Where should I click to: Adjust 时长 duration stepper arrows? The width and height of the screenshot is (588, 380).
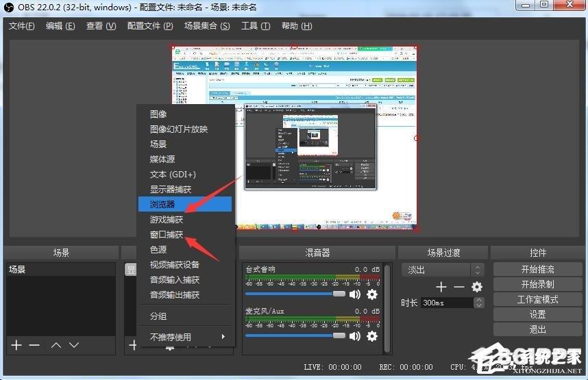click(479, 303)
